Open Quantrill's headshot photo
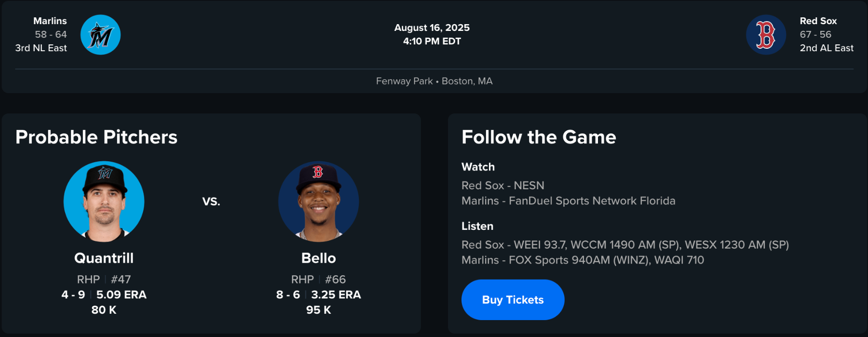Viewport: 868px width, 337px height. point(104,201)
